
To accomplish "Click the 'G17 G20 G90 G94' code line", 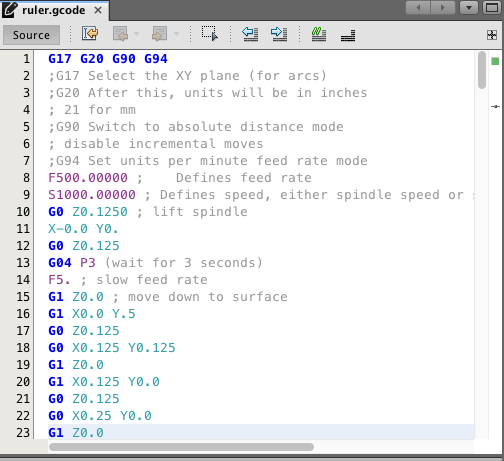I will click(108, 59).
